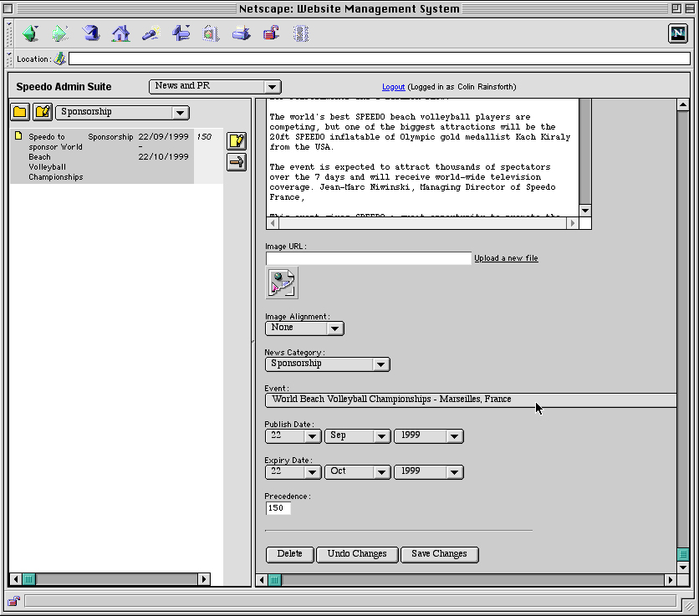Viewport: 699px width, 616px height.
Task: Click the Save Changes button
Action: coord(439,553)
